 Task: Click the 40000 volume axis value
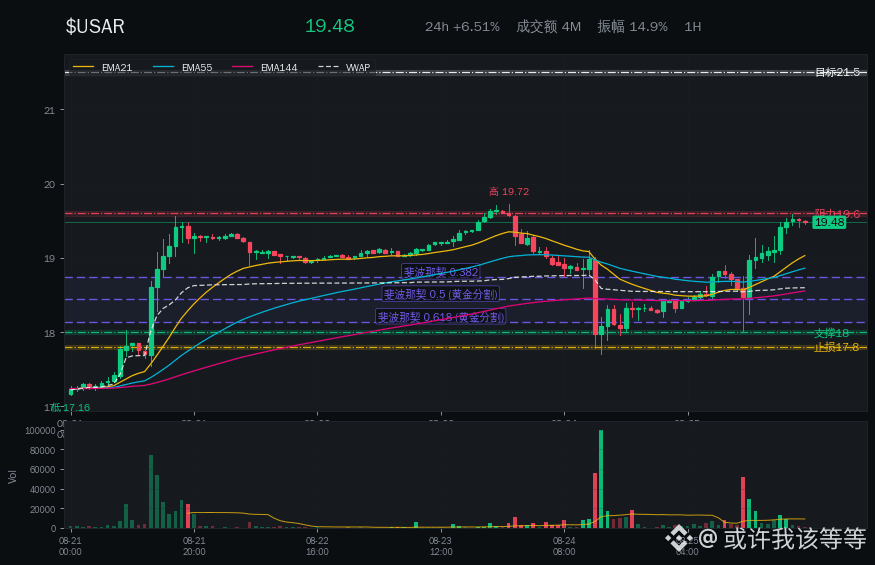pyautogui.click(x=42, y=490)
